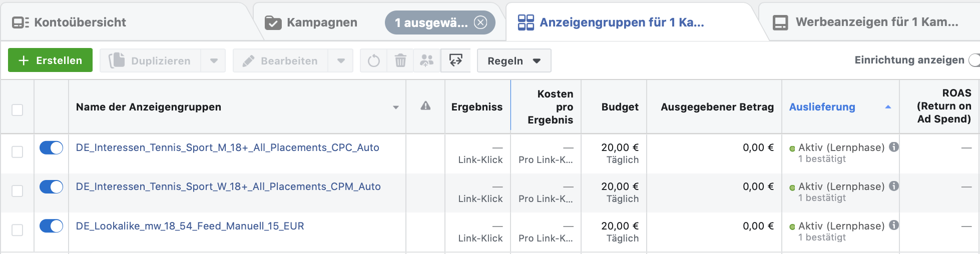
Task: Click info icon for DE_Lookalike delivery status
Action: point(894,225)
